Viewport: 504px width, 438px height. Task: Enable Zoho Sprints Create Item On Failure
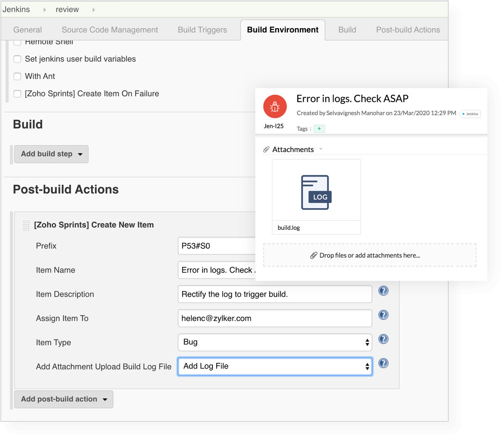pos(17,94)
